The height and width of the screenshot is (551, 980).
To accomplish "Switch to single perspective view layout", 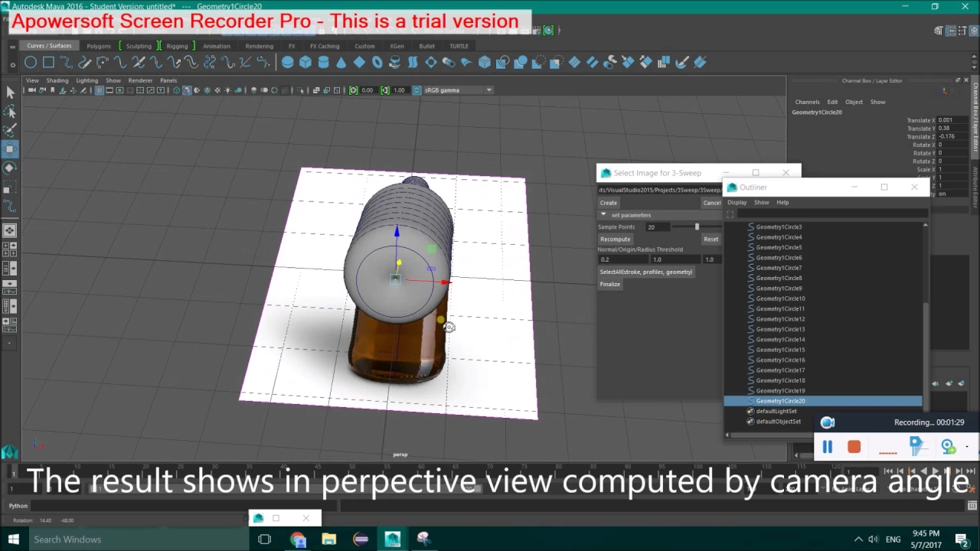I will point(10,230).
